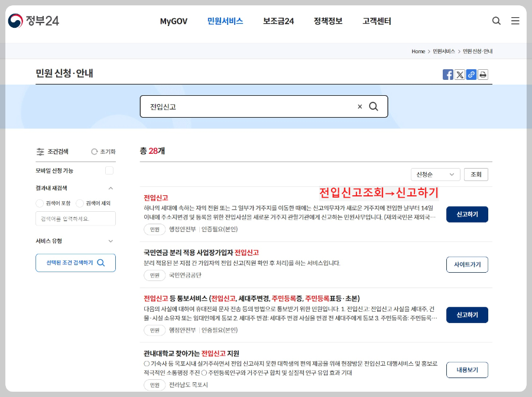
Task: Print the page using the printer icon
Action: tap(482, 75)
